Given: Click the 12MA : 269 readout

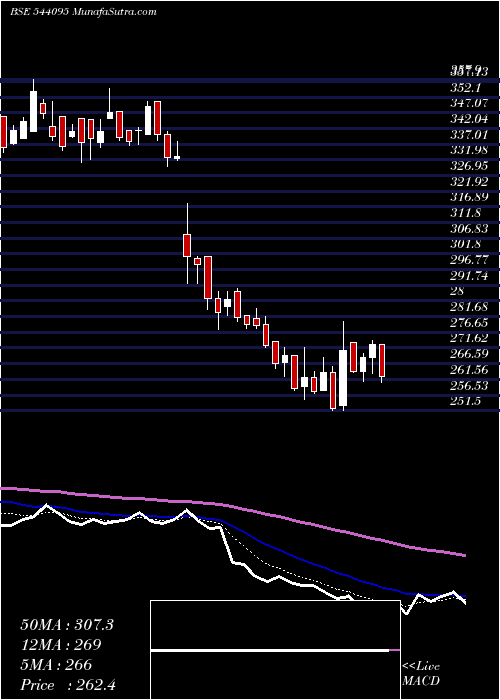Looking at the screenshot, I should 61,645.
